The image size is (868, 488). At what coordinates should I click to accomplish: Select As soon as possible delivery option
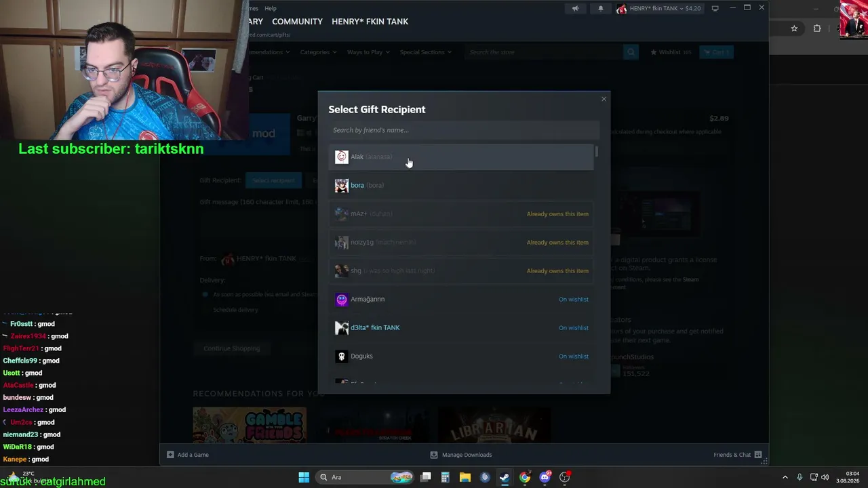(x=205, y=294)
